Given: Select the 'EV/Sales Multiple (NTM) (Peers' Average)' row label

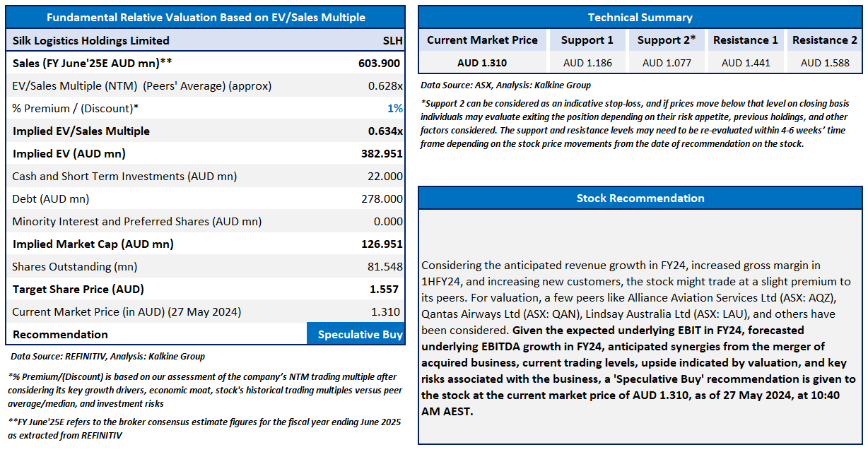Looking at the screenshot, I should pos(142,85).
